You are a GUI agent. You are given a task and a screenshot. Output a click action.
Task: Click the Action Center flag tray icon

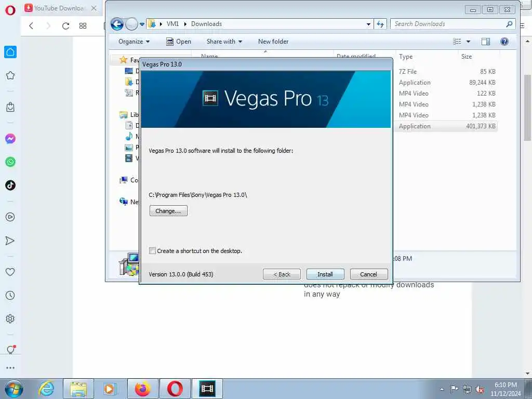coord(454,389)
